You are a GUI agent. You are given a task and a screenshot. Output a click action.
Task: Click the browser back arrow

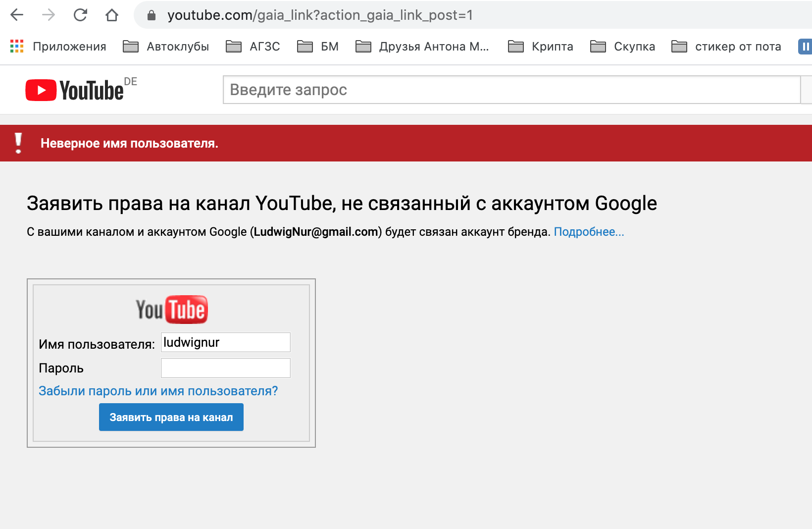17,15
